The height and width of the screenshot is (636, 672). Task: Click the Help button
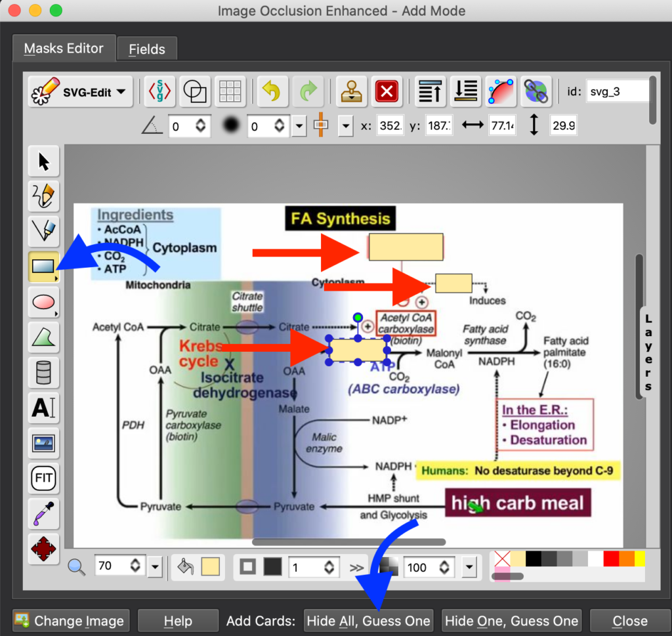(x=178, y=620)
